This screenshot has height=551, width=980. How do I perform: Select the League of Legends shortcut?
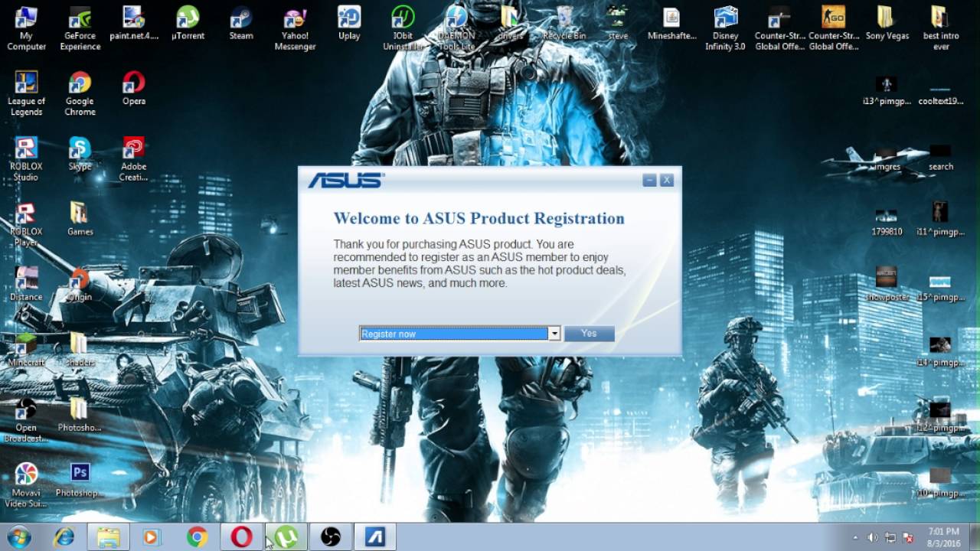26,94
